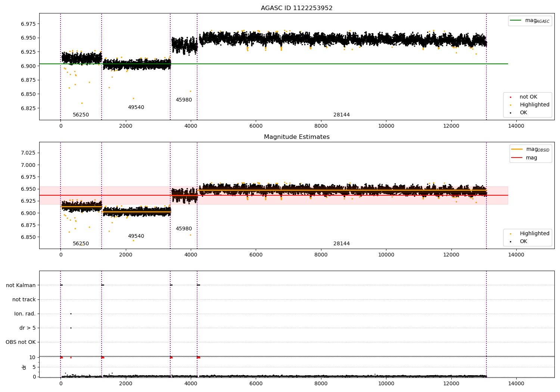Select "OK" in the Magnitude Estimates legend
560x392 pixels.
click(523, 242)
